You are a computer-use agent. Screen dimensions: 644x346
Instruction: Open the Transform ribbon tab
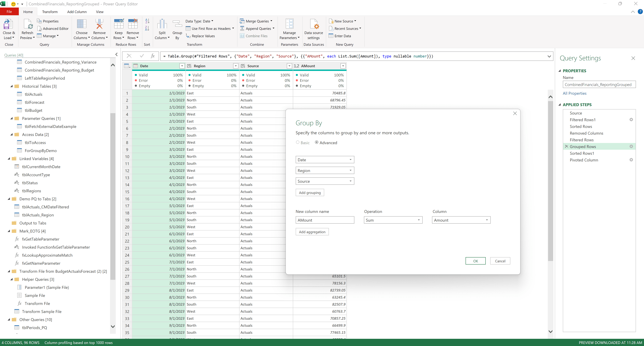pyautogui.click(x=50, y=12)
